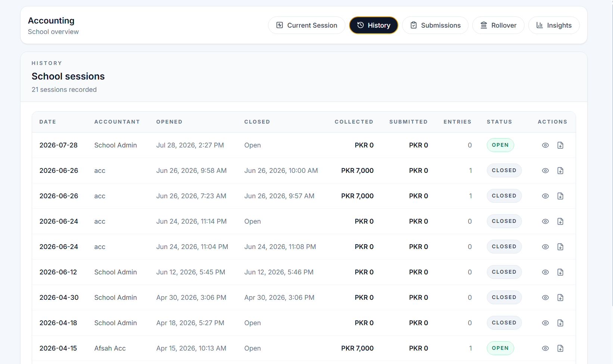Click the OPEN status badge for 2026-07-28

click(500, 145)
